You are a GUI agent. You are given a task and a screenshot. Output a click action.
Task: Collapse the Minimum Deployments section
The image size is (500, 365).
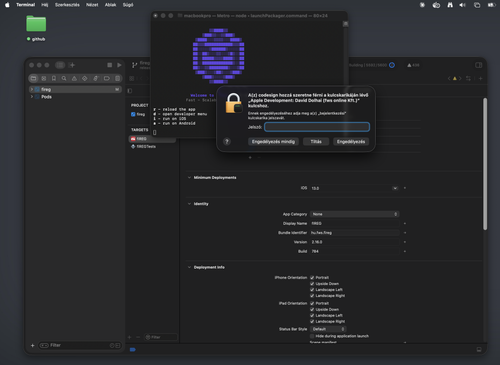pos(189,178)
